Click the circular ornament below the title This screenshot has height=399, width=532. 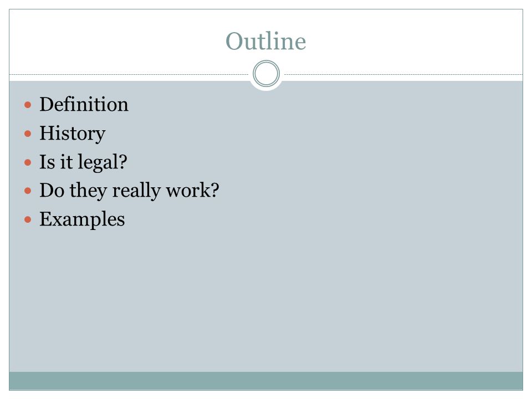[267, 74]
